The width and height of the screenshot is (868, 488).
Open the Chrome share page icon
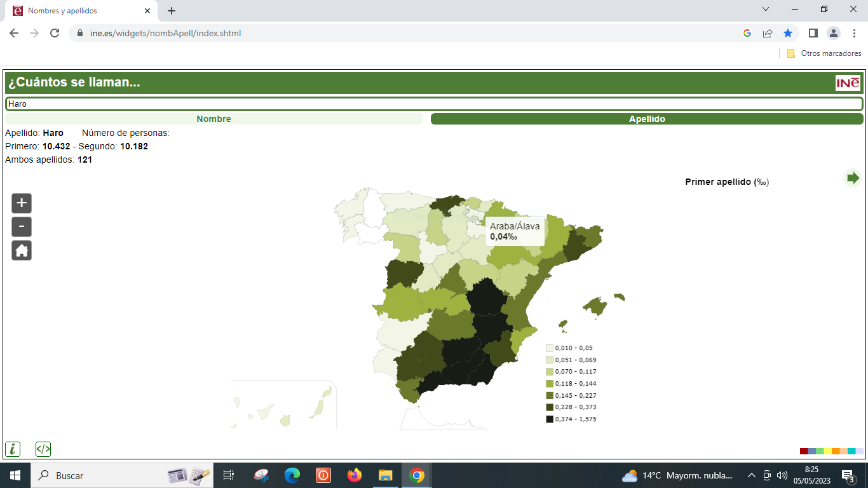tap(768, 33)
